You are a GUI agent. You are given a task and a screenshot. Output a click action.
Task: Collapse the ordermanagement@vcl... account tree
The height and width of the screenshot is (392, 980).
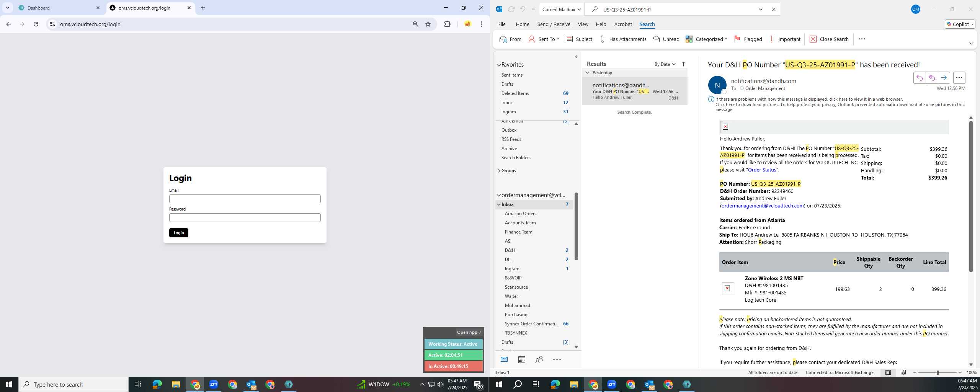tap(499, 195)
